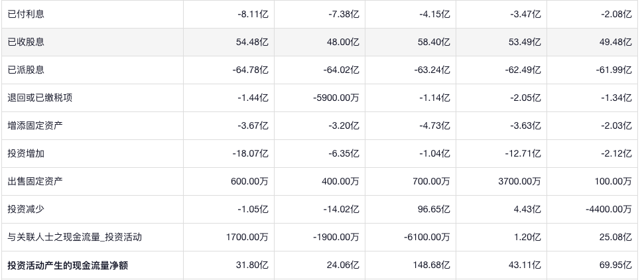644x280 pixels.
Task: Select the 已收股息 row label
Action: (26, 42)
